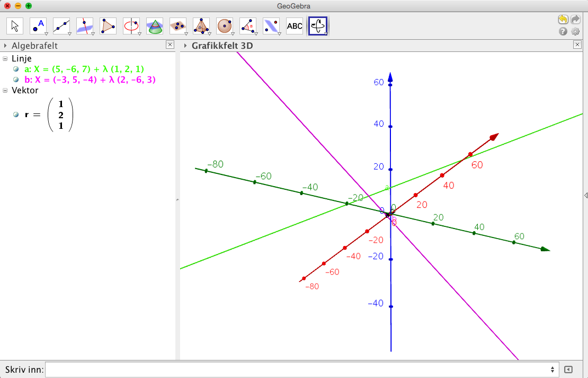This screenshot has height=378, width=588.
Task: Hide vector r using its visibility circle
Action: pyautogui.click(x=16, y=115)
